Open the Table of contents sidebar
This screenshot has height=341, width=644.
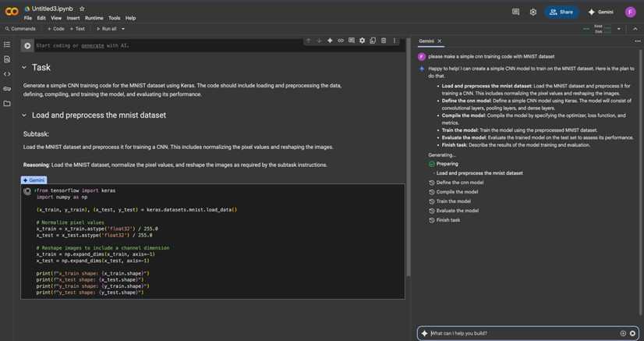7,44
